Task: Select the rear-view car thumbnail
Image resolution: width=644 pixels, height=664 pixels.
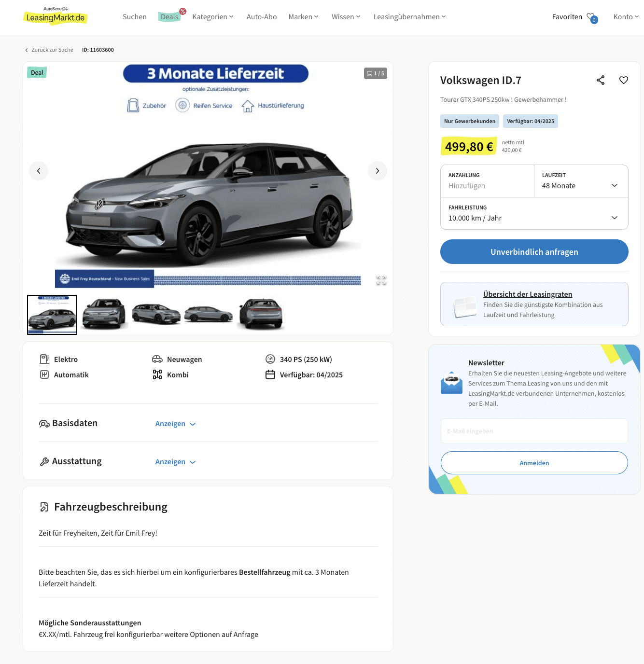Action: pos(261,315)
